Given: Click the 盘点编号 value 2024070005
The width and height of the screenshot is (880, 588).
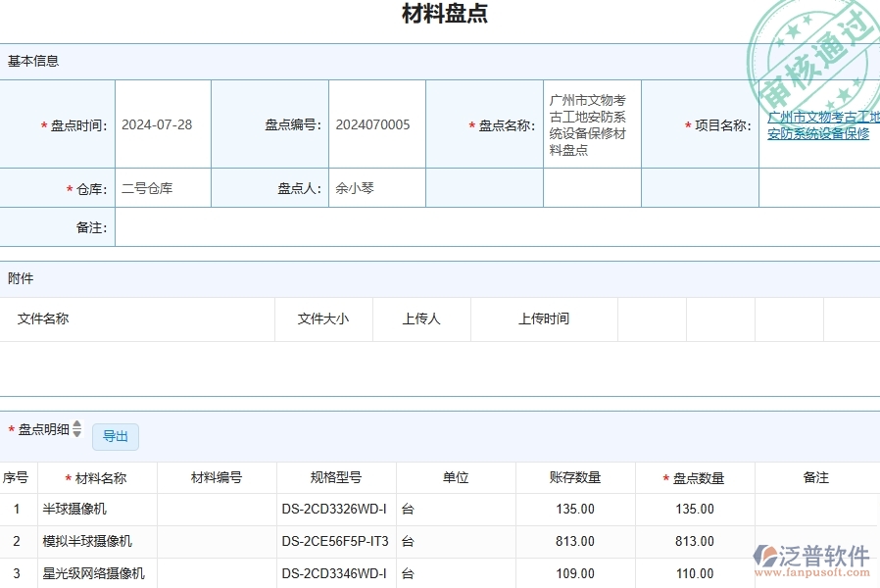Looking at the screenshot, I should pos(375,124).
